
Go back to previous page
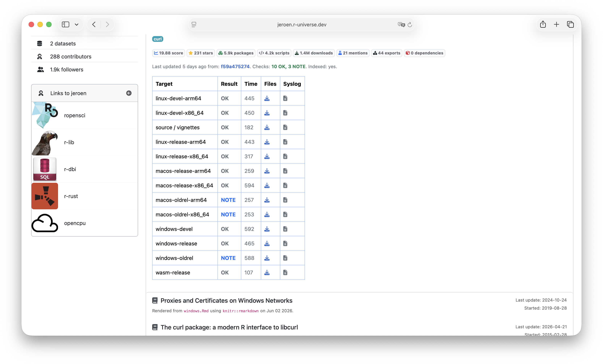click(94, 24)
